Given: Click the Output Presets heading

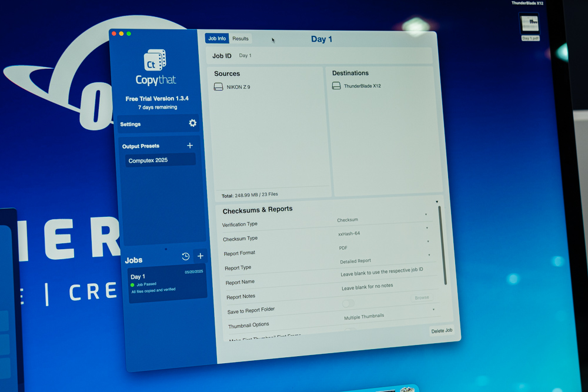Looking at the screenshot, I should 141,146.
